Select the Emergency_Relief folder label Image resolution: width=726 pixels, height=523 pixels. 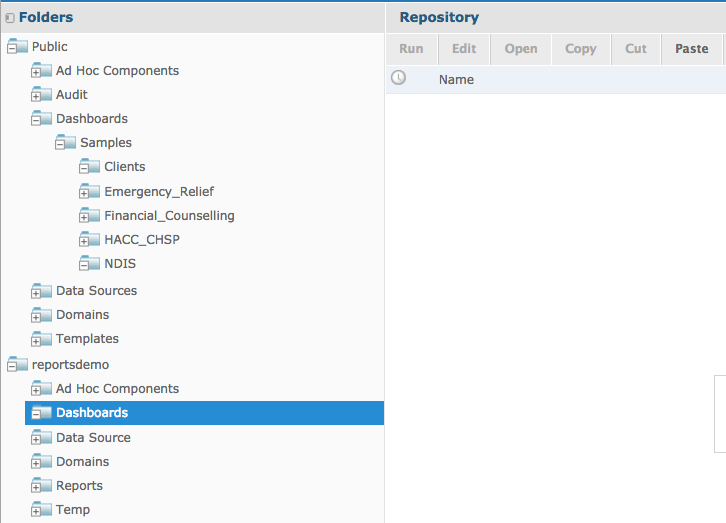click(159, 192)
